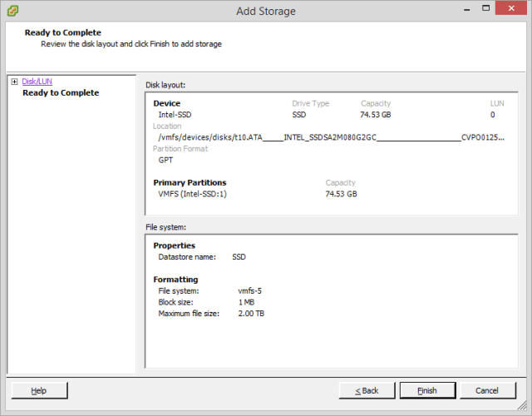
Task: Click the Primary Partitions heading
Action: point(190,183)
